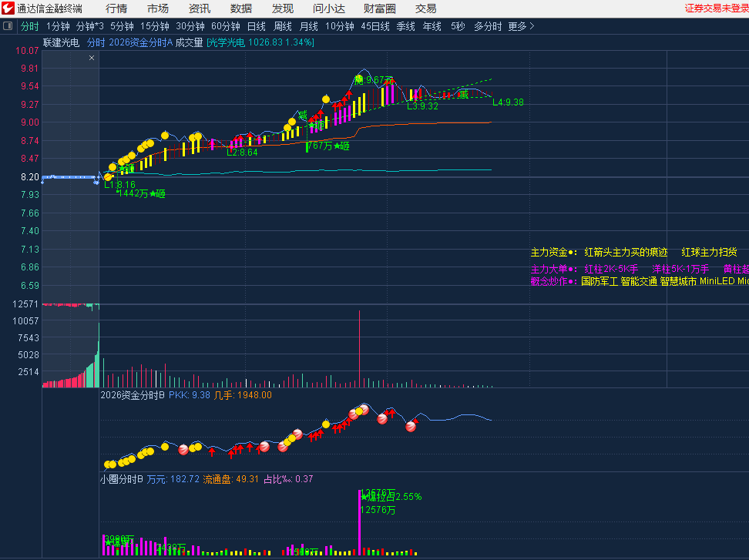Click the L4:9.38 price marker
Image resolution: width=749 pixels, height=560 pixels.
(508, 102)
